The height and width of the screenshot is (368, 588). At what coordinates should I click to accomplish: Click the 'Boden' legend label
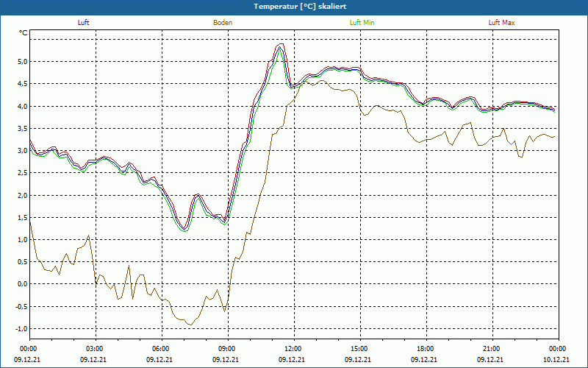[223, 23]
